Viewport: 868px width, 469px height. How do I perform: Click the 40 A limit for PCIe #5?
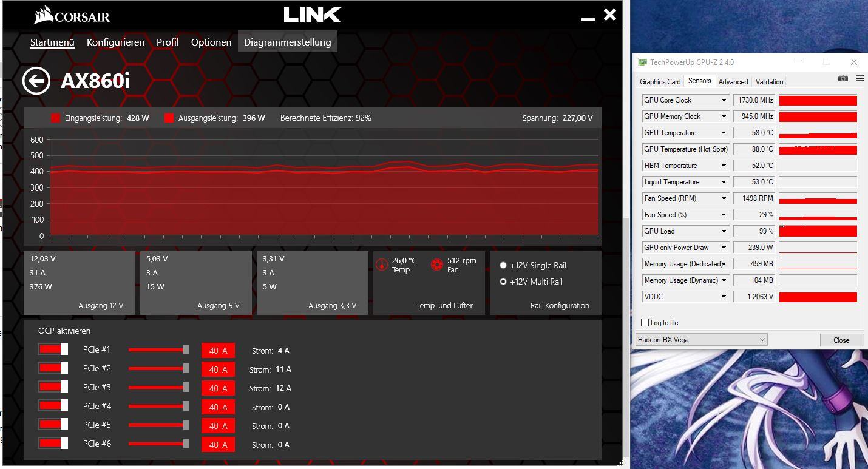218,426
